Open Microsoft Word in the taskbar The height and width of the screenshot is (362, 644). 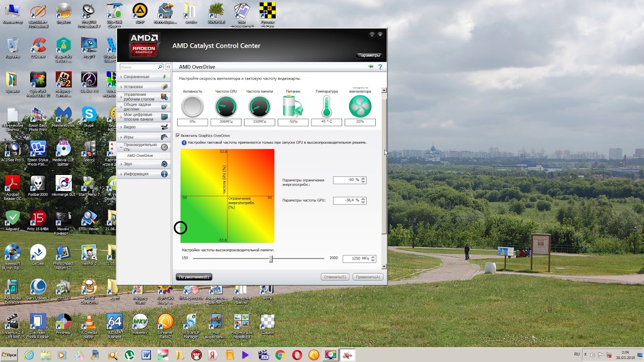click(x=146, y=355)
